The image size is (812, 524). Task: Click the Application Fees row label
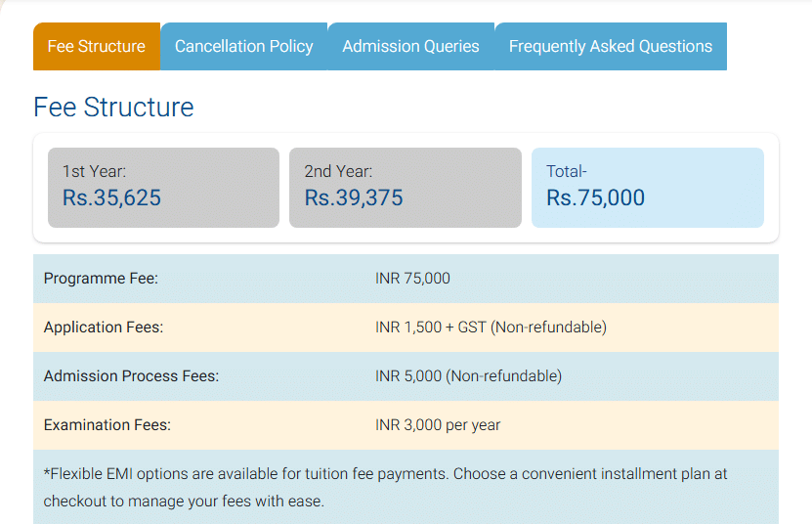(x=104, y=327)
